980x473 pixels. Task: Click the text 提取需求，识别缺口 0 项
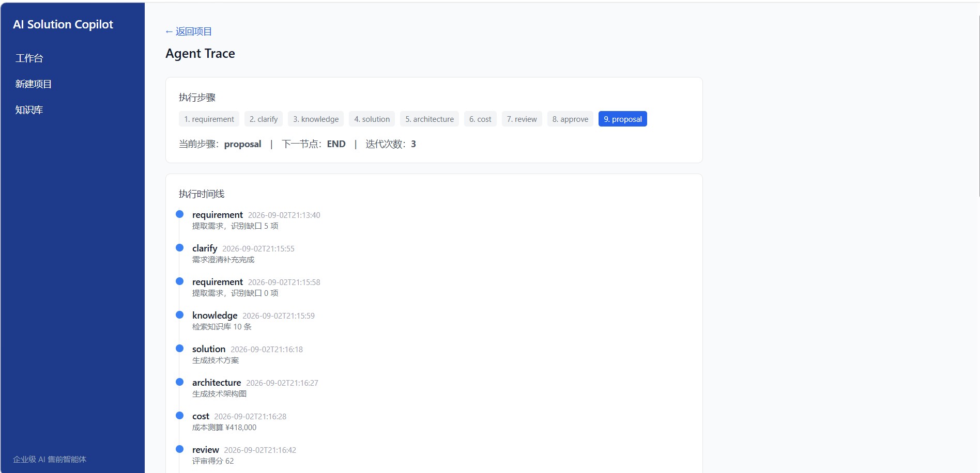coord(235,293)
